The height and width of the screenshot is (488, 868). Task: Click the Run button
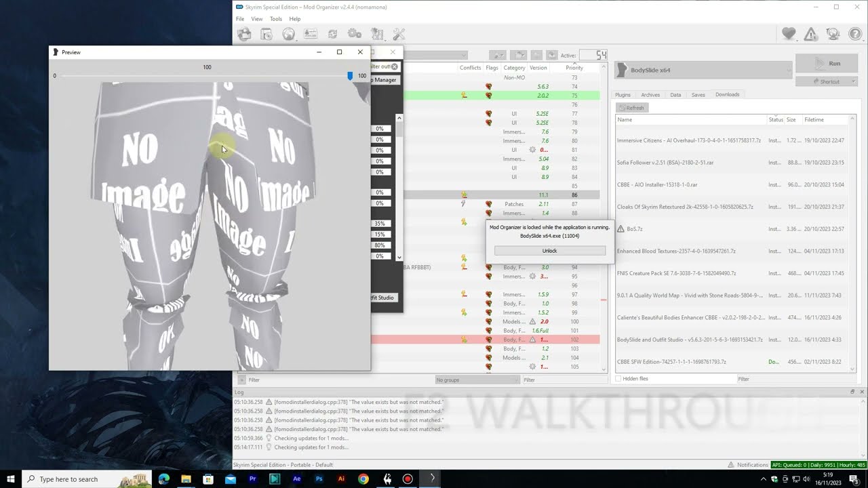(x=826, y=64)
